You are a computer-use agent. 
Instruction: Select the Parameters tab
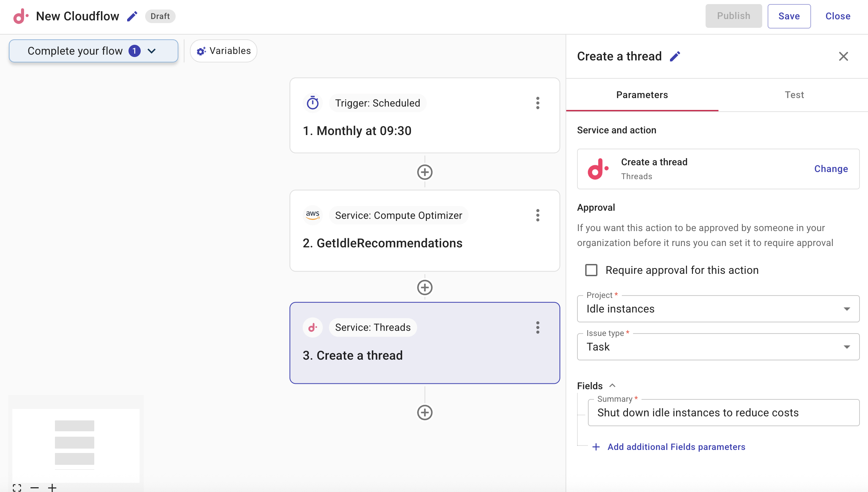[x=642, y=95]
